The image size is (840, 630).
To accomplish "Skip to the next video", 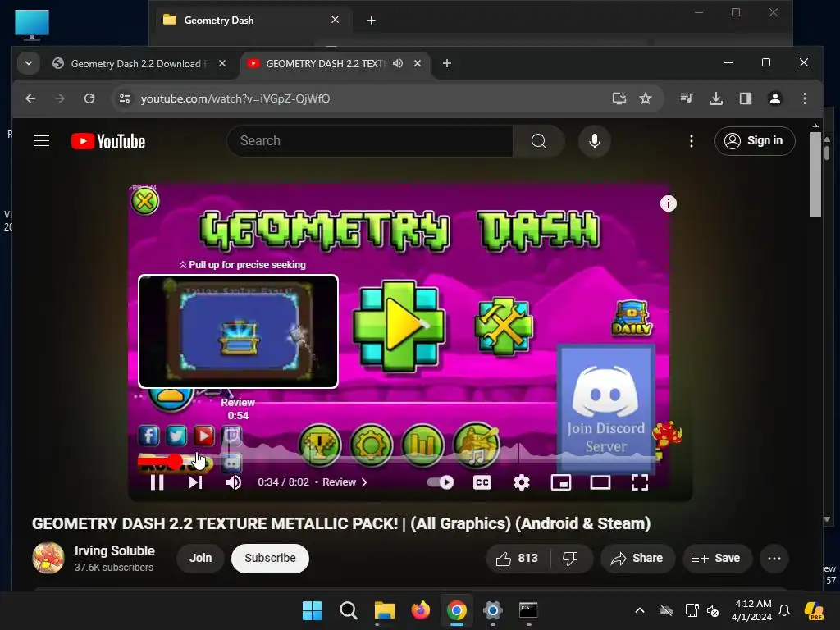I will coord(195,482).
